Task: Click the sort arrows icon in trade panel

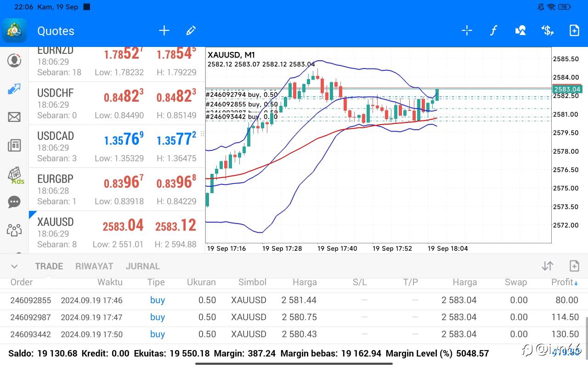Action: [547, 266]
